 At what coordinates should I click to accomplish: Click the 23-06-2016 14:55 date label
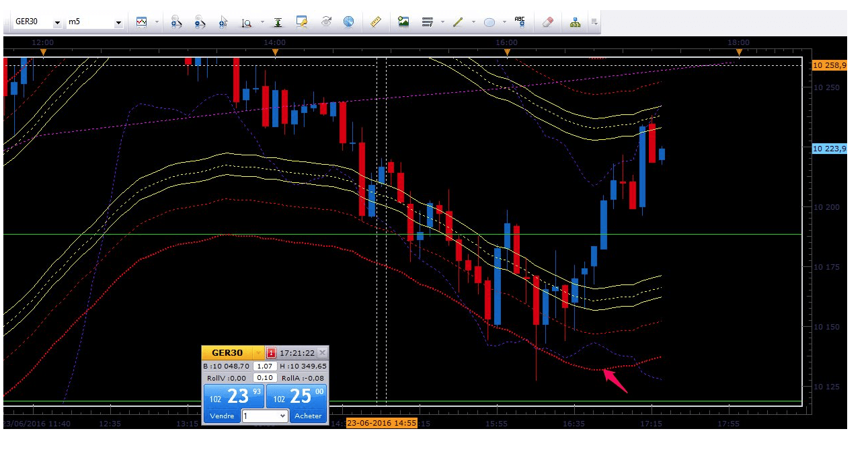382,424
